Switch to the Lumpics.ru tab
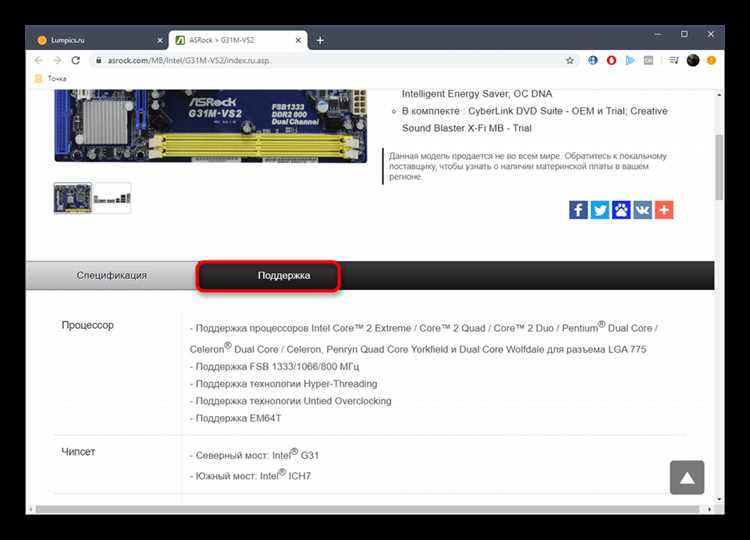Image resolution: width=750 pixels, height=540 pixels. (98, 40)
